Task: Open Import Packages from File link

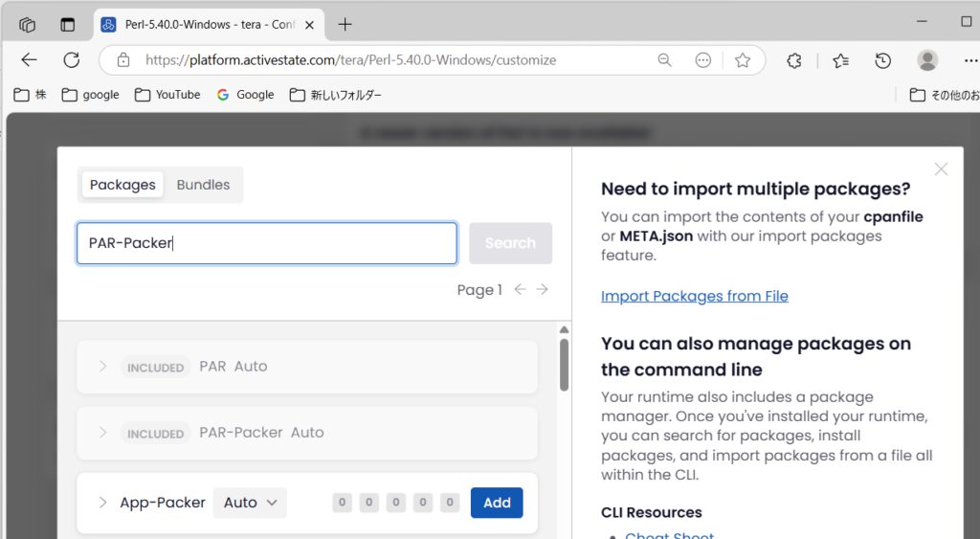Action: coord(694,296)
